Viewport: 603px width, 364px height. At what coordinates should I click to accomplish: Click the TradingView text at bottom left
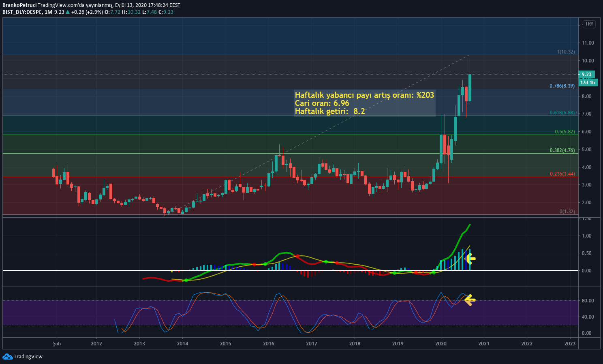point(28,357)
